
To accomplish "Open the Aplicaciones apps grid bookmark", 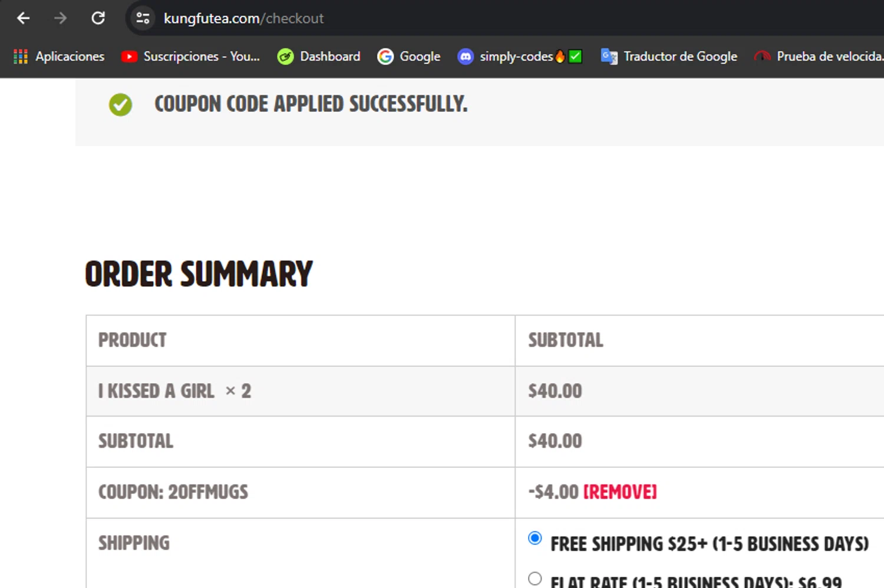I will pyautogui.click(x=58, y=57).
